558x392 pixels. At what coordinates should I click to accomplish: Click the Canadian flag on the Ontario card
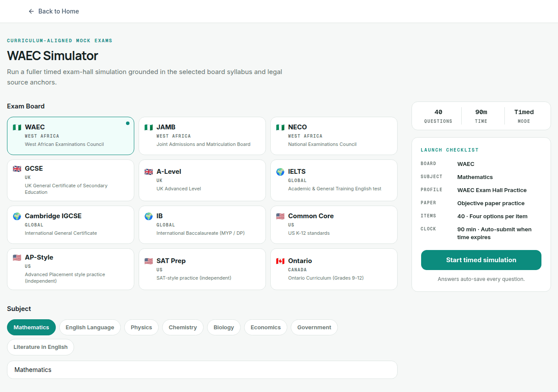[x=280, y=261]
